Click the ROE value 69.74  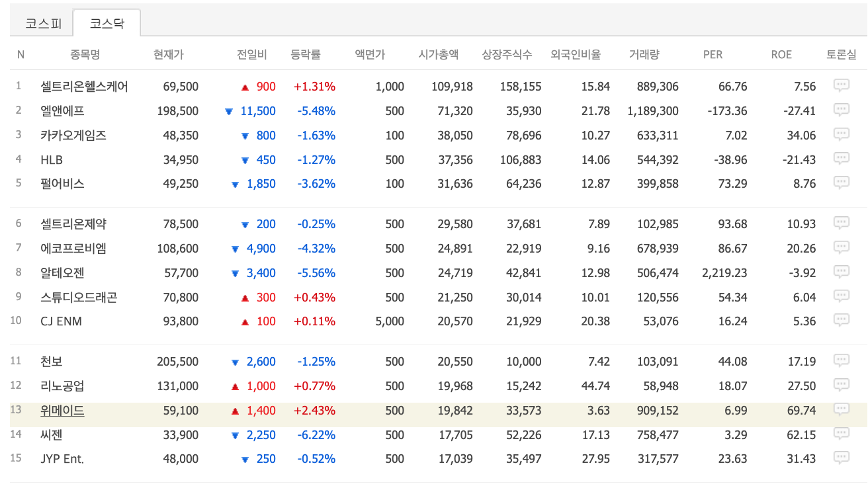pyautogui.click(x=802, y=411)
